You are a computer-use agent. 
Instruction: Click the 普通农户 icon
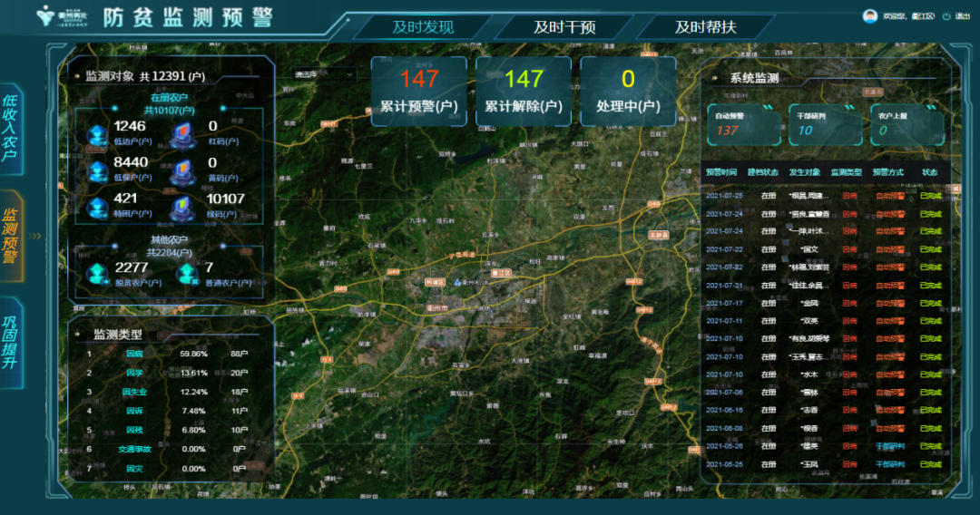click(188, 274)
